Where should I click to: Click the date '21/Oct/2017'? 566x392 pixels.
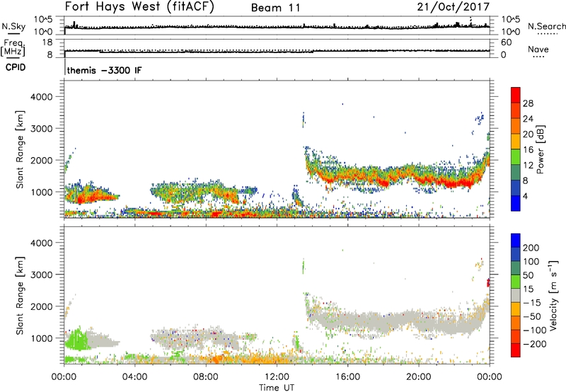click(x=454, y=7)
